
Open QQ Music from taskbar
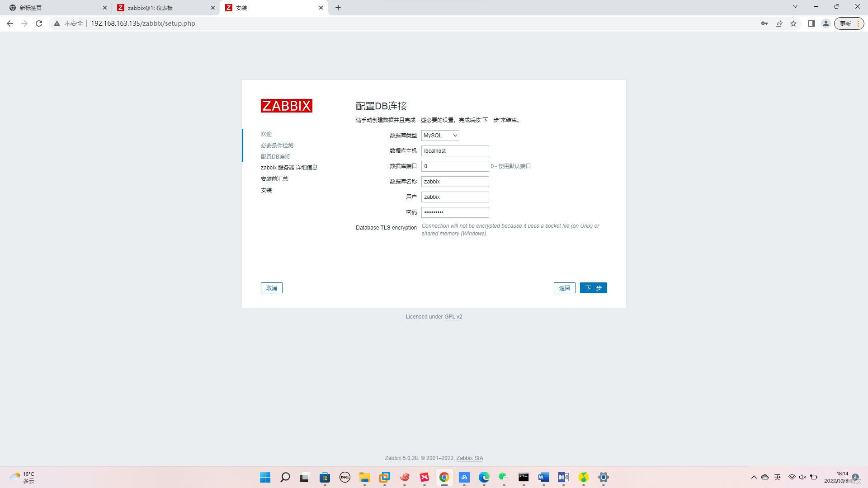pos(584,477)
